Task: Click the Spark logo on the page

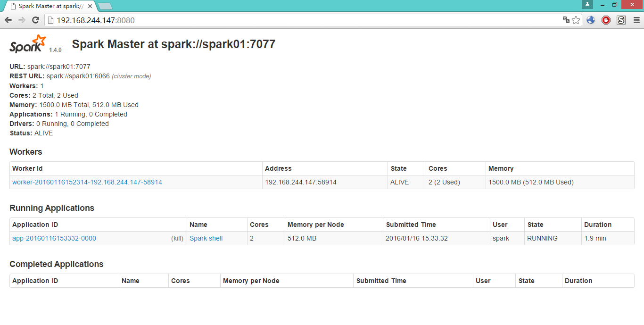Action: [26, 43]
